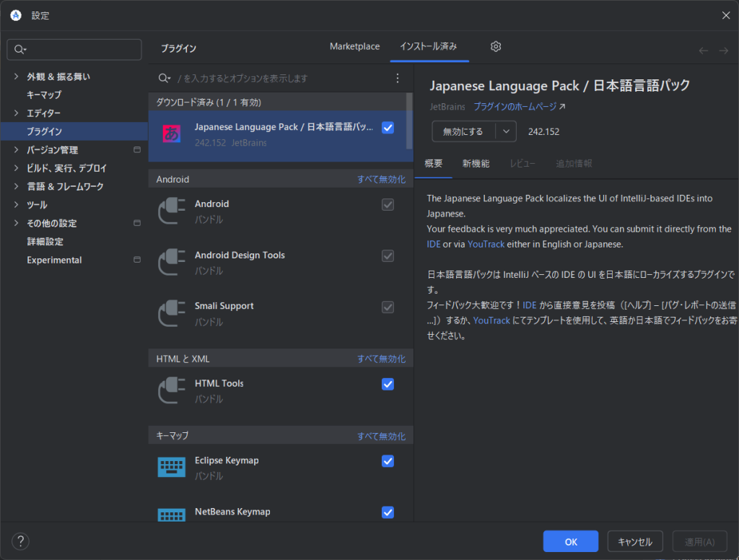739x560 pixels.
Task: Click the plugin search magnifier icon
Action: 164,78
